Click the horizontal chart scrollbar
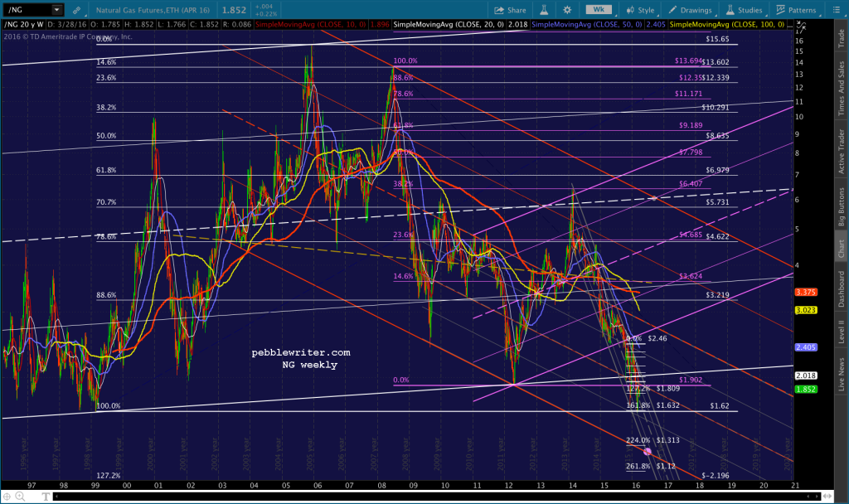The image size is (849, 504). point(438,497)
